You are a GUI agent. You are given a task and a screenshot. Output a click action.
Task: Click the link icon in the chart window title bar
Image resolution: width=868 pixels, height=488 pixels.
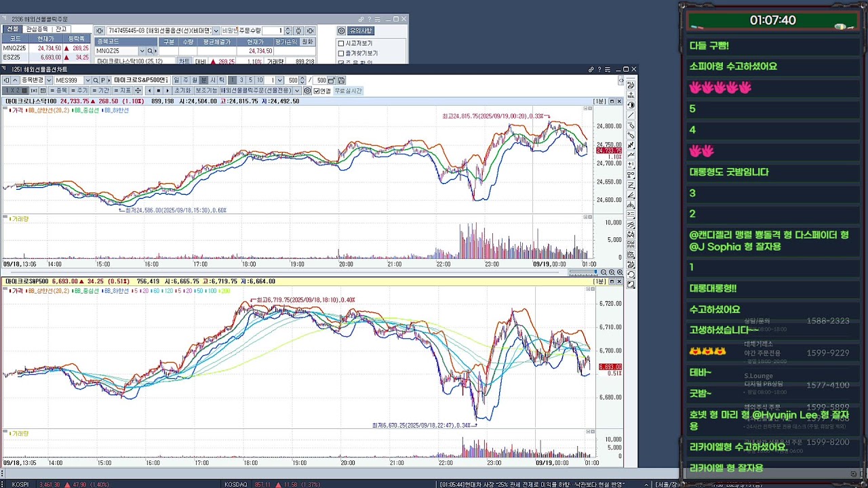pyautogui.click(x=591, y=69)
